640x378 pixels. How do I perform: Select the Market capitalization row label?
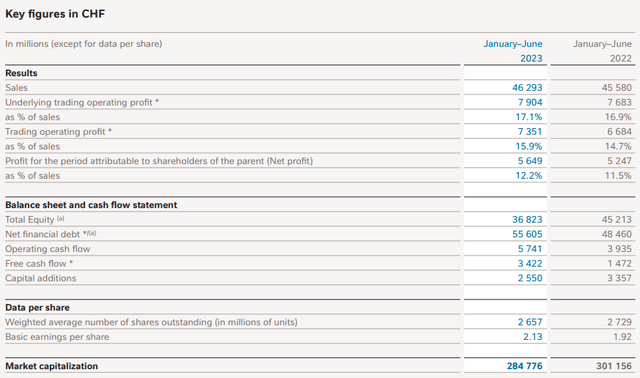coord(51,366)
